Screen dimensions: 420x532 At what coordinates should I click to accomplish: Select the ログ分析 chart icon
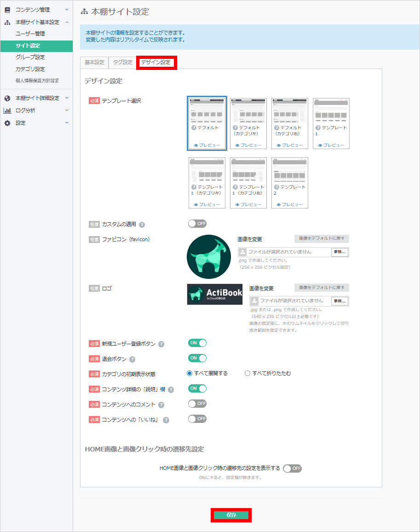(x=7, y=110)
